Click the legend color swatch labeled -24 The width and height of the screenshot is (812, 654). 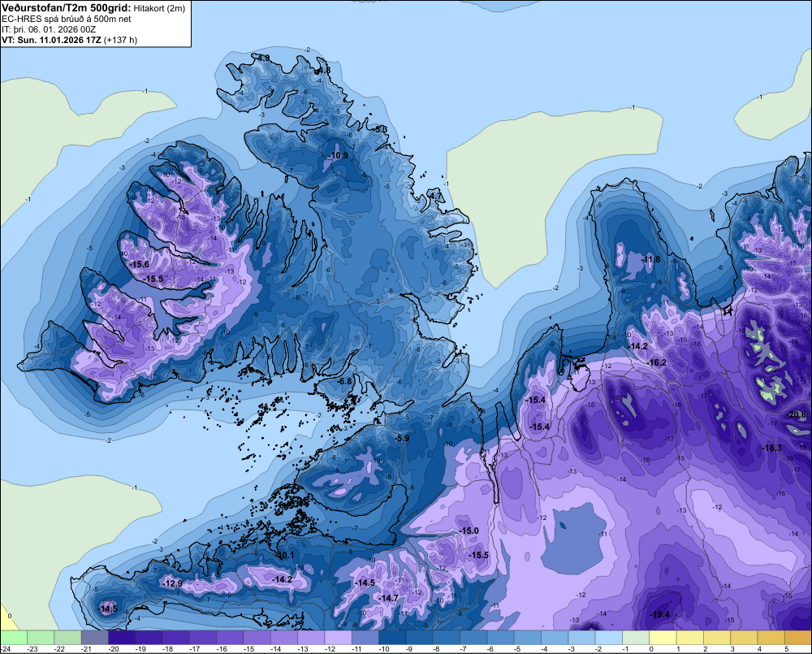point(14,638)
